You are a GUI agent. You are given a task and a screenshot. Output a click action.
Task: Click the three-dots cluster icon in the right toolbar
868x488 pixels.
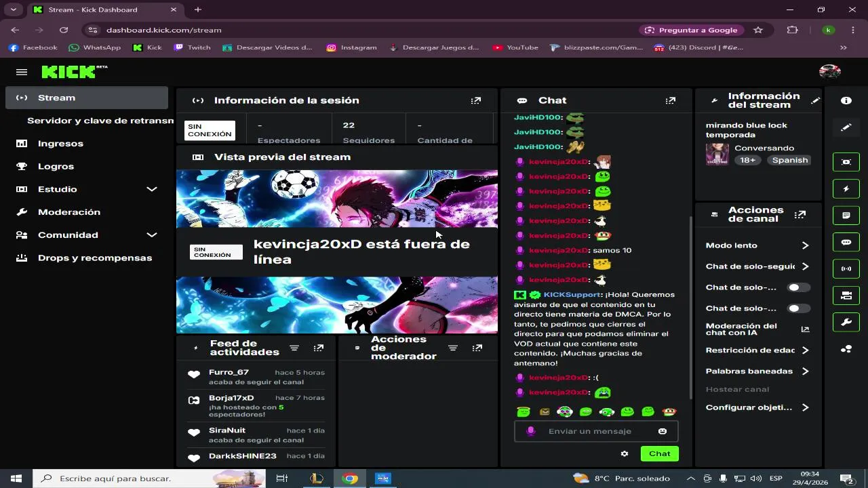846,349
